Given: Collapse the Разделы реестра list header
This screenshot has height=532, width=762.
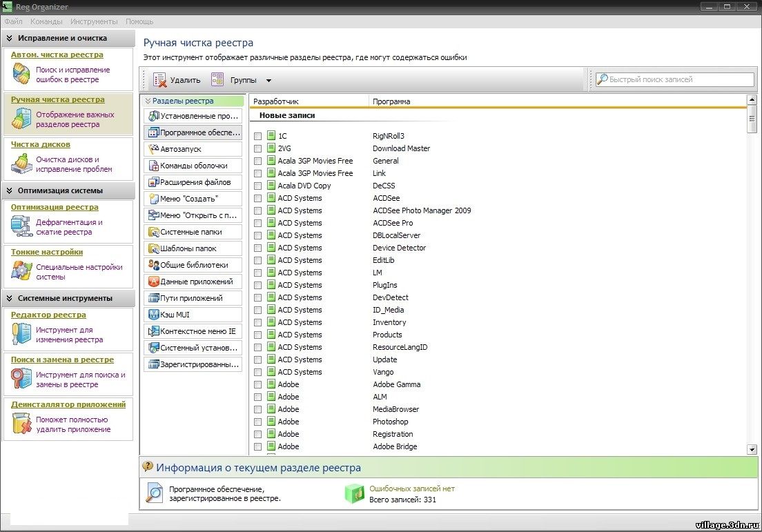Looking at the screenshot, I should point(148,101).
